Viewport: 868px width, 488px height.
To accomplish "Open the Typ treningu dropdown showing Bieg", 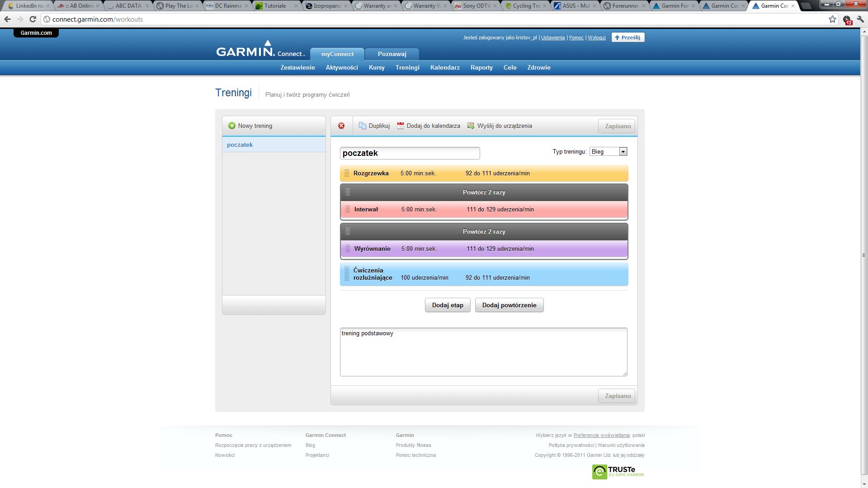I will [x=608, y=152].
